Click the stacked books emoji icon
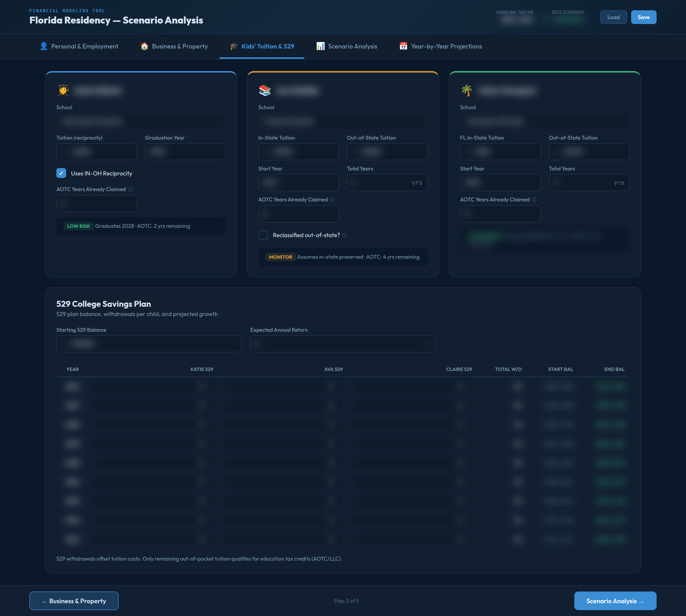 click(x=265, y=90)
